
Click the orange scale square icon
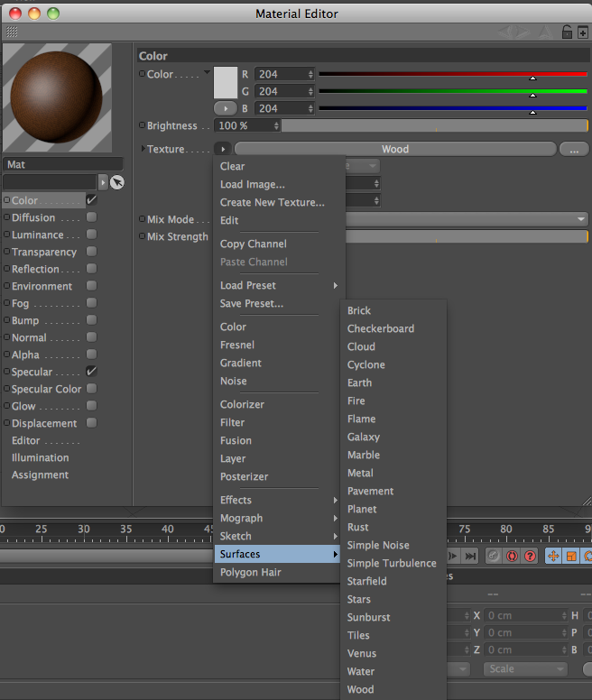571,557
